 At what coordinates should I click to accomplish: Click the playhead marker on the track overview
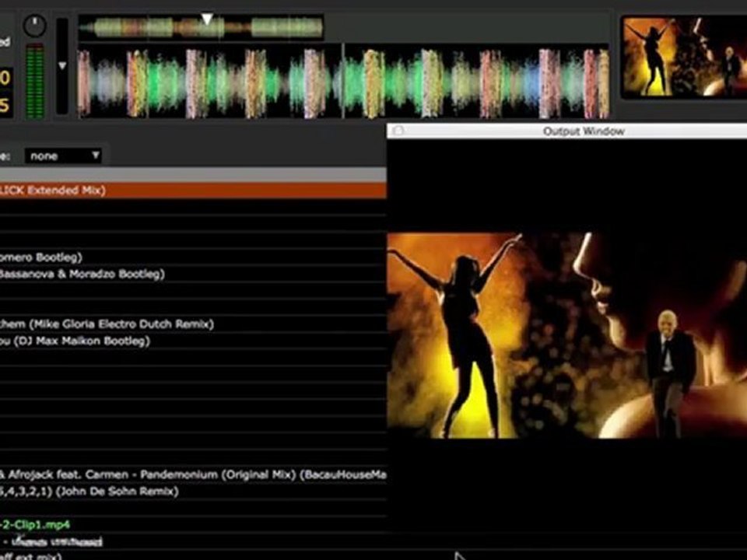click(x=207, y=19)
